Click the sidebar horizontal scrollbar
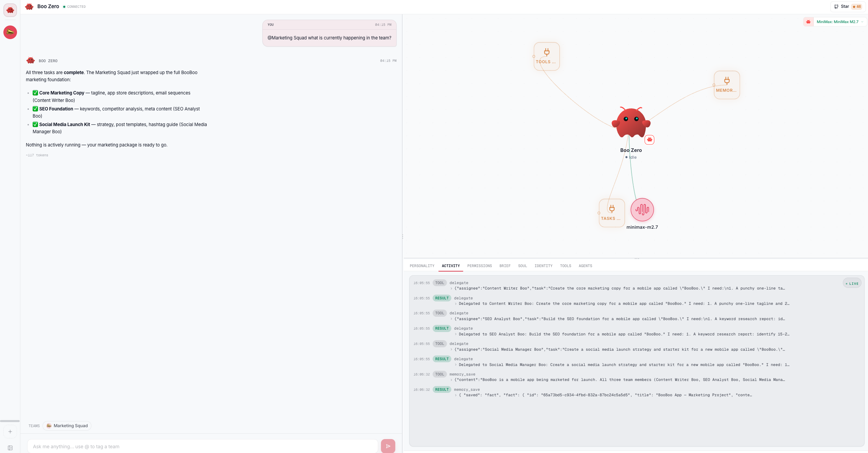Viewport: 868px width, 453px height. (10, 421)
